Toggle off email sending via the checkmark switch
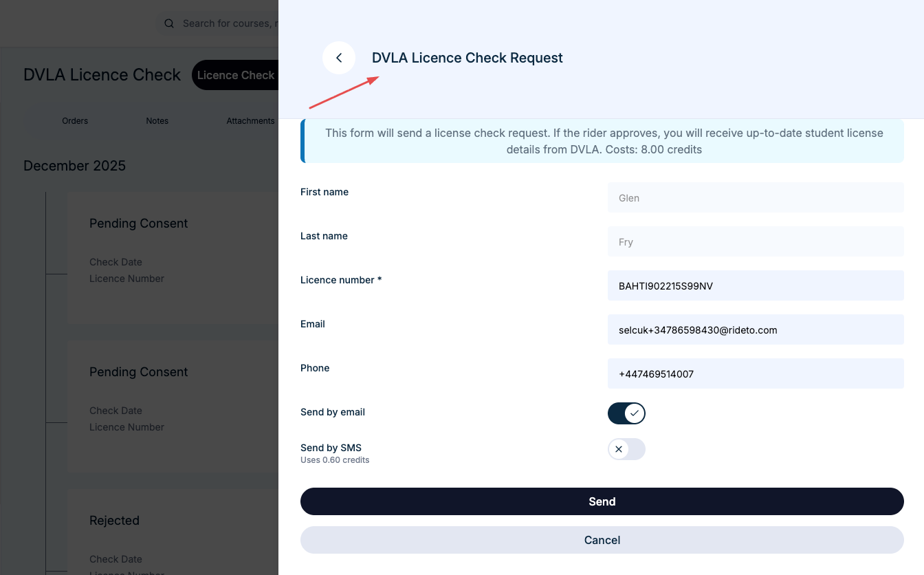The image size is (924, 575). (x=626, y=413)
